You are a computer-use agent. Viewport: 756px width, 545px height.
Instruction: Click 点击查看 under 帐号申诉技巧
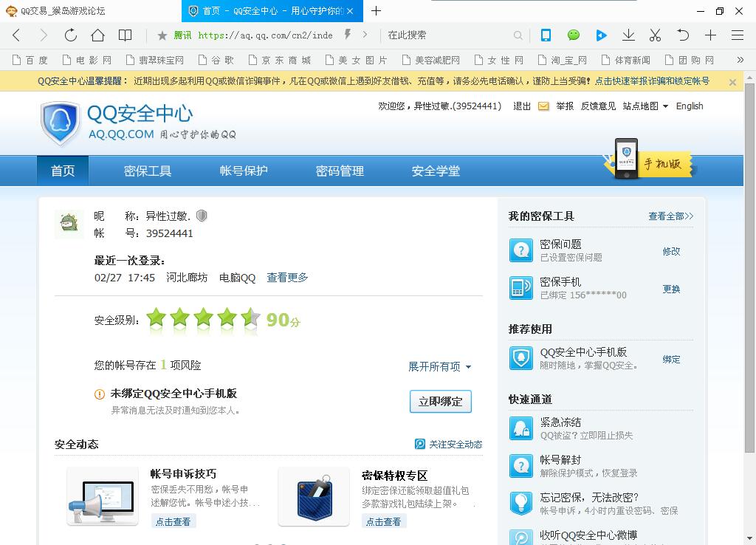[173, 521]
